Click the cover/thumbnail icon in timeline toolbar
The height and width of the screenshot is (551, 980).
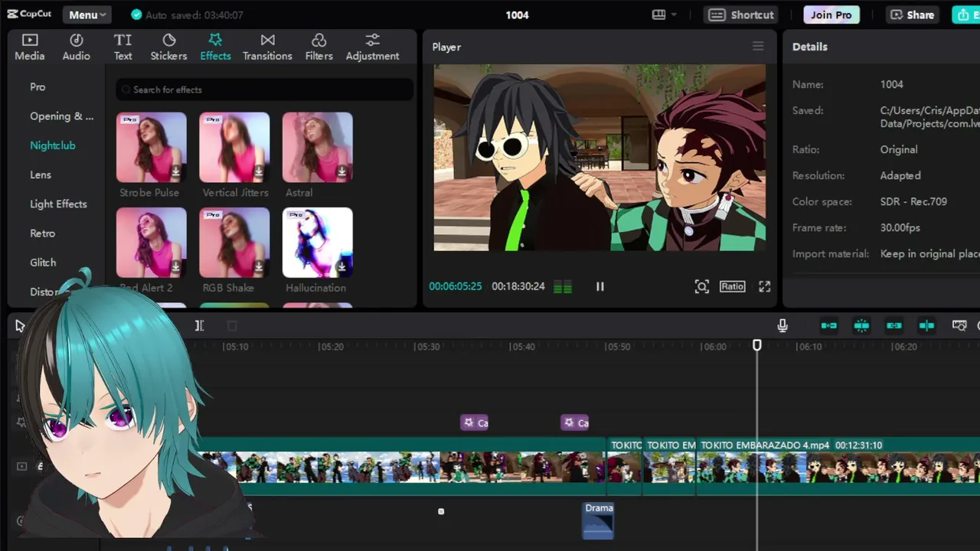pyautogui.click(x=959, y=326)
